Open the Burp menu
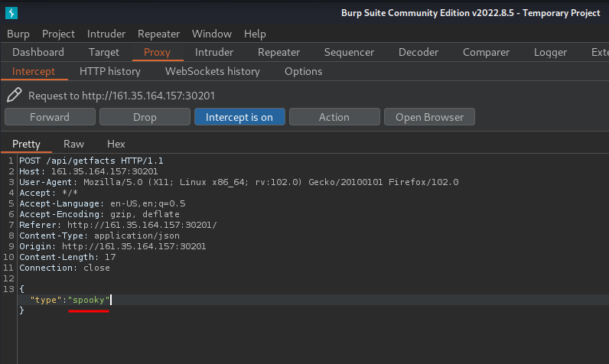 [18, 34]
